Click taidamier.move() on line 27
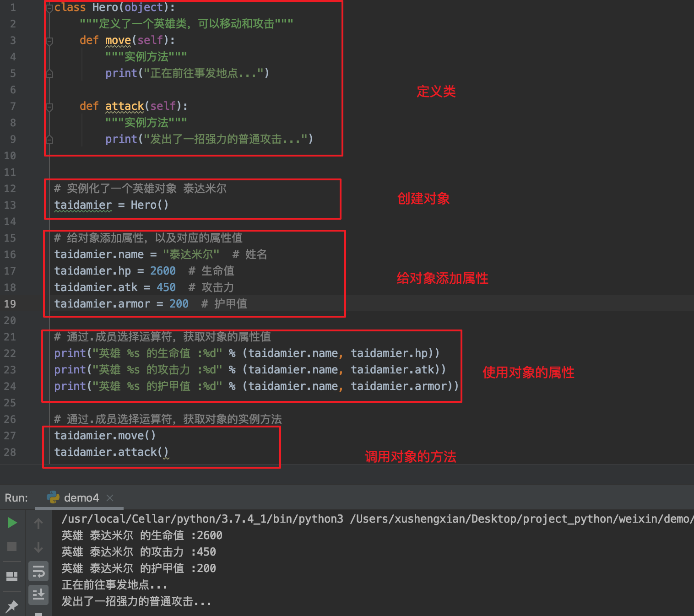Viewport: 694px width, 616px height. (105, 436)
